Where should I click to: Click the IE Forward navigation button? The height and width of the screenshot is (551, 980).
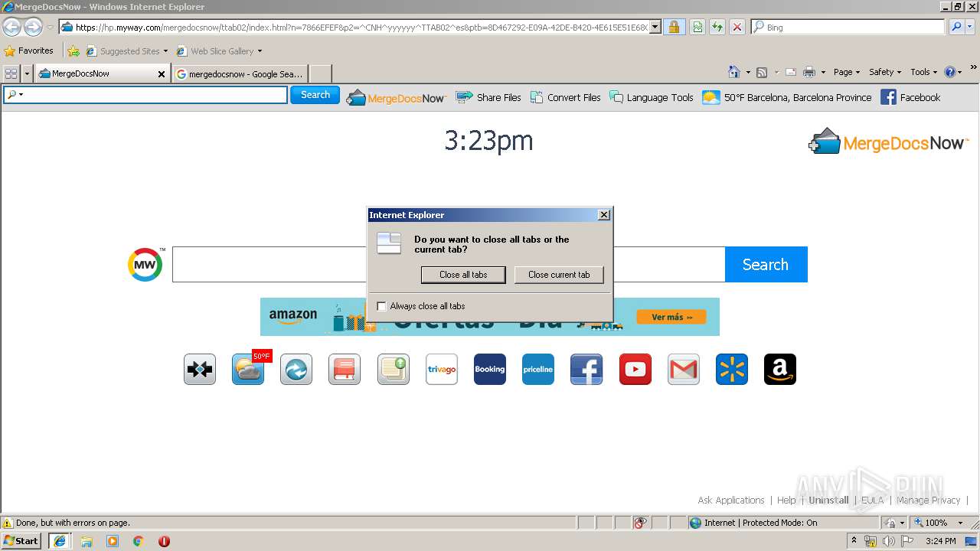click(x=33, y=28)
